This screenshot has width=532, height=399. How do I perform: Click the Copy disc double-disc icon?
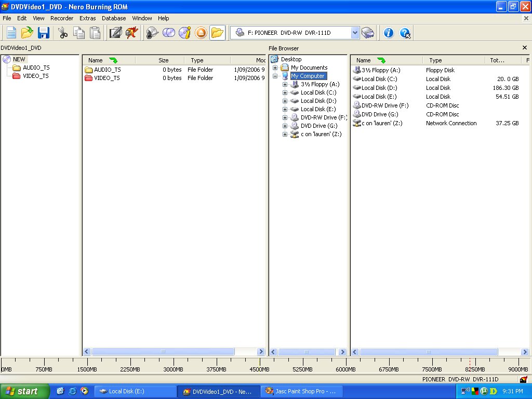point(169,33)
